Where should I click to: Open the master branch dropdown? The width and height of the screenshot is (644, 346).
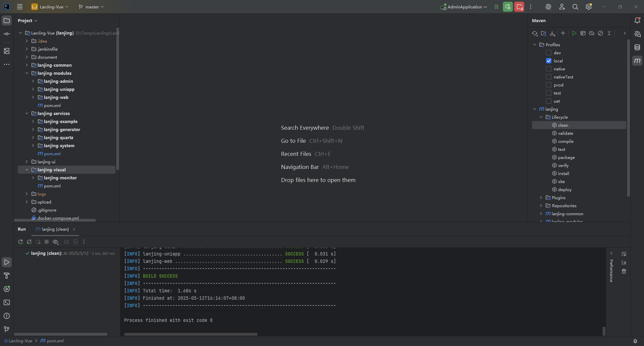coord(91,7)
